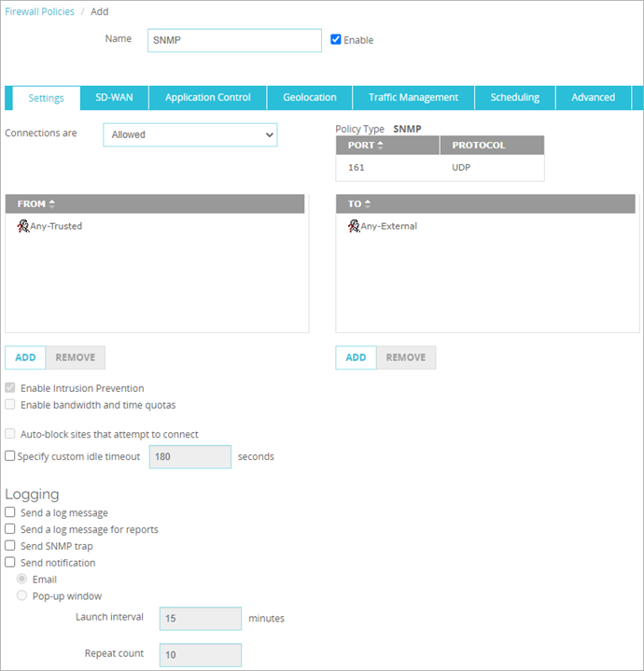
Task: Click the Any-External alias icon
Action: [354, 226]
